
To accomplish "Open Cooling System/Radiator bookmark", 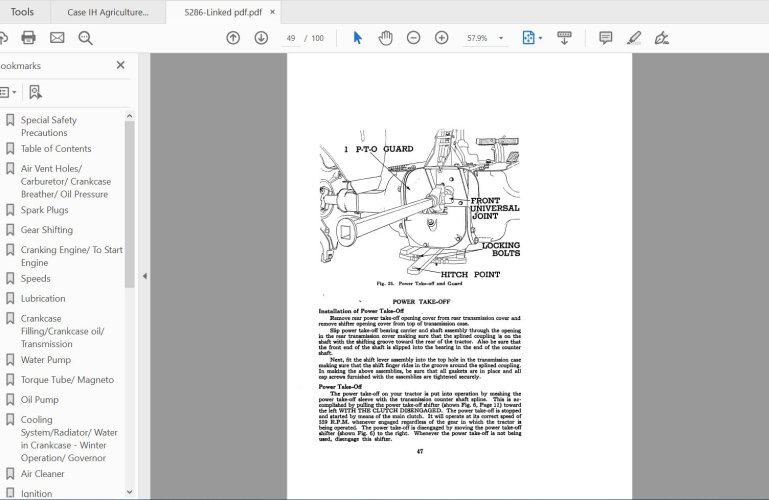I will [69, 439].
